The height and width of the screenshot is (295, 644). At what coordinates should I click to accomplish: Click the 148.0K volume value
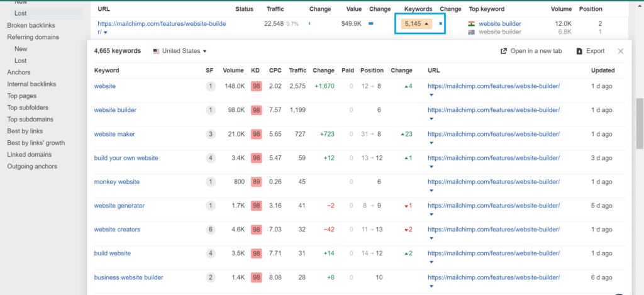point(235,86)
